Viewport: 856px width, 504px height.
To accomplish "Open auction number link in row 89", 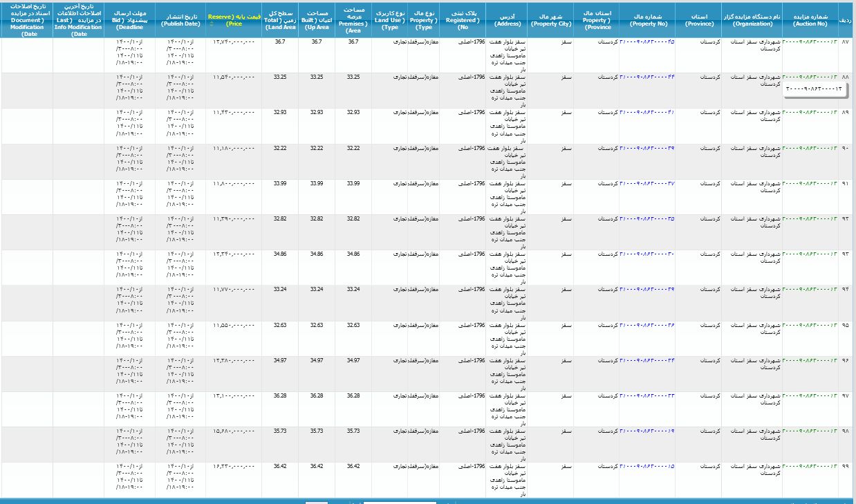I will click(809, 112).
